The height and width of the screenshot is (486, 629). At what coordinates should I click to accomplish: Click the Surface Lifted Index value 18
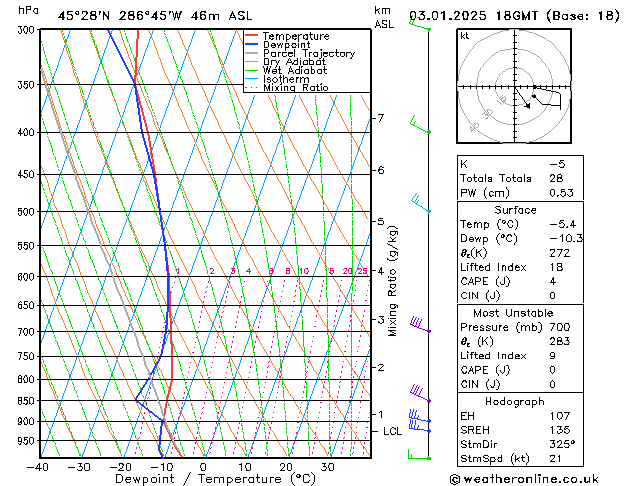[x=556, y=267]
